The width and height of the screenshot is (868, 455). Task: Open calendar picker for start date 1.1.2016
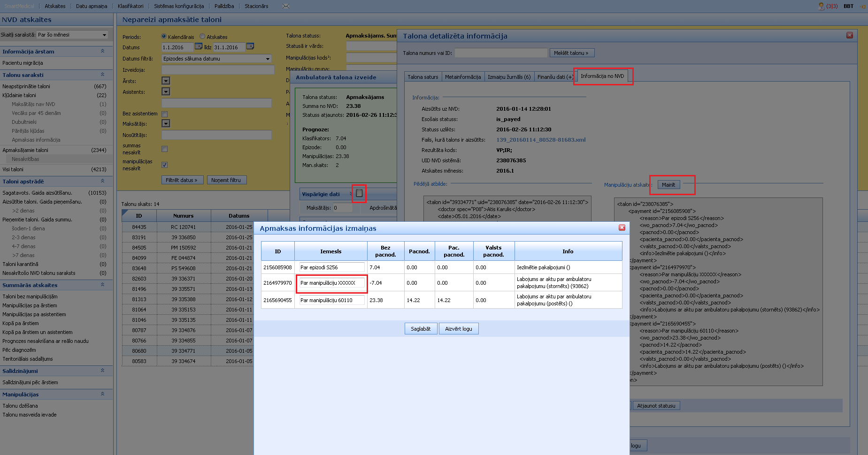(199, 46)
